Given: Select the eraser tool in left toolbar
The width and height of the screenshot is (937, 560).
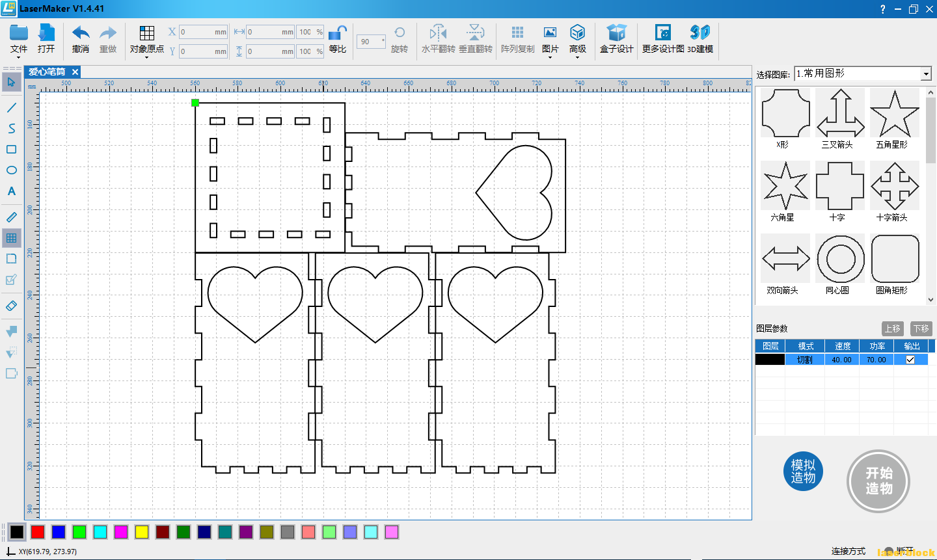Looking at the screenshot, I should click(x=12, y=306).
